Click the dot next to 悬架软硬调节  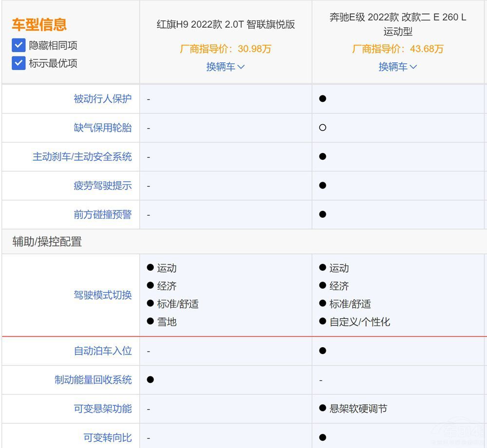(322, 409)
